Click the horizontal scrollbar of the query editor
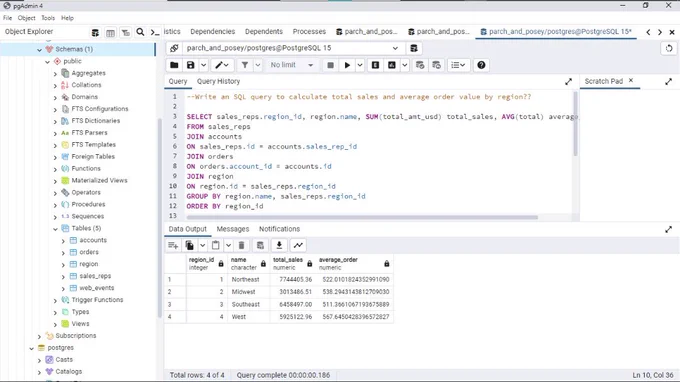The width and height of the screenshot is (680, 382). click(x=362, y=217)
